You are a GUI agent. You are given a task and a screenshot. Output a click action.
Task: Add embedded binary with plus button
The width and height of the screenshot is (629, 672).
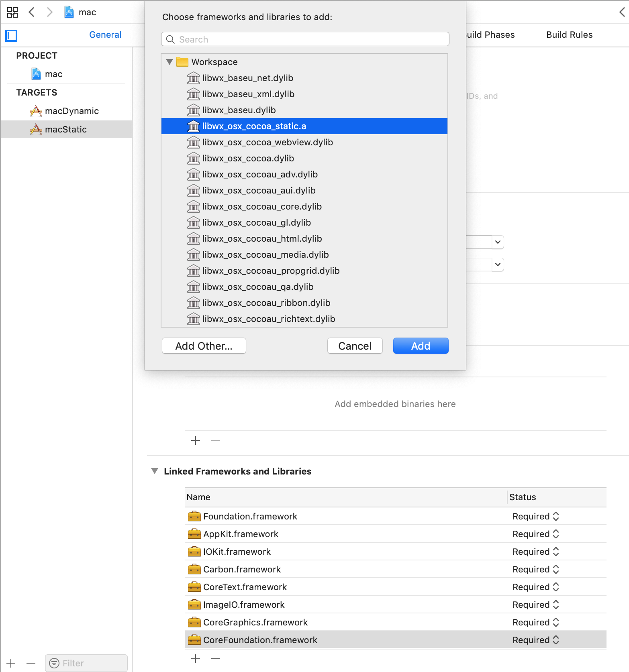coord(196,440)
